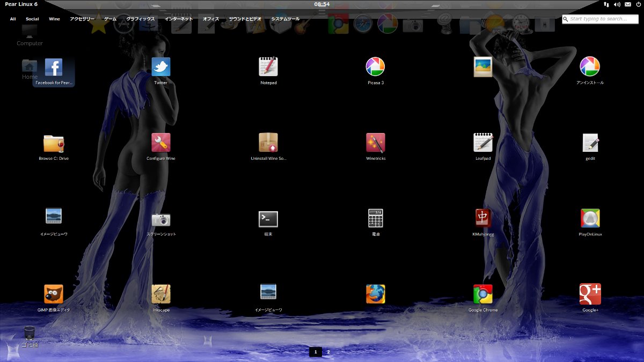Image resolution: width=644 pixels, height=362 pixels.
Task: Go to launcher page 2
Action: 328,352
